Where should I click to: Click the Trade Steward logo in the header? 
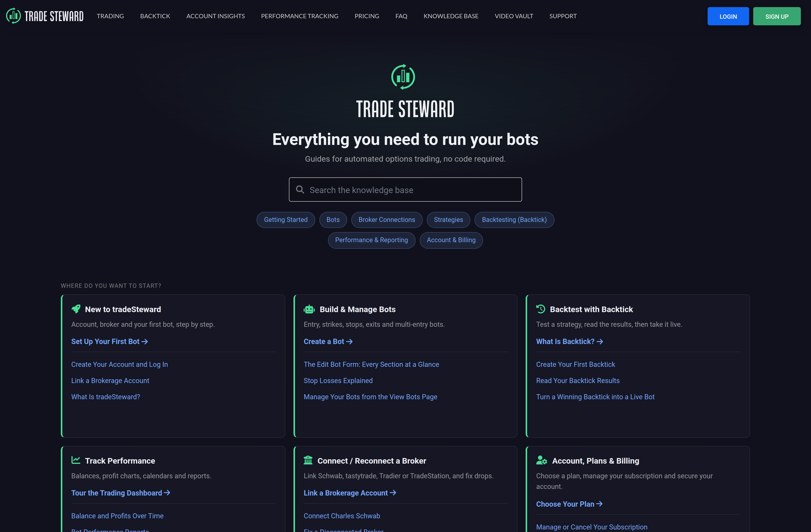coord(45,16)
